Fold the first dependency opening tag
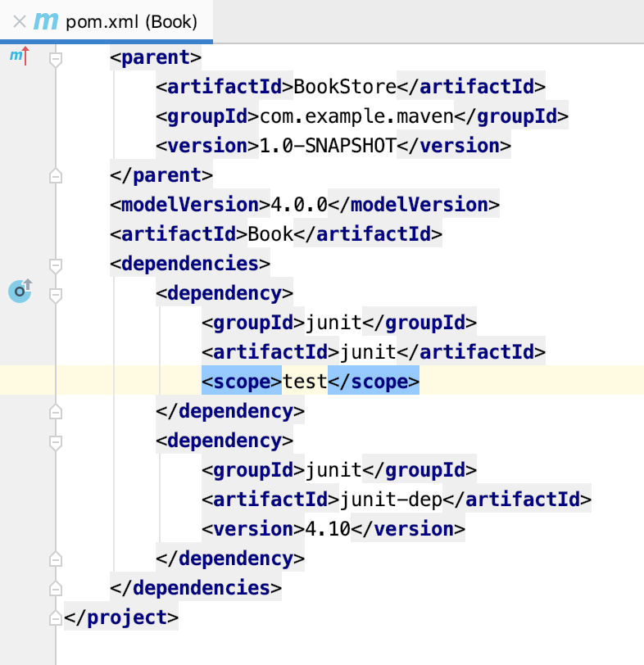Viewport: 644px width, 665px height. (x=56, y=293)
